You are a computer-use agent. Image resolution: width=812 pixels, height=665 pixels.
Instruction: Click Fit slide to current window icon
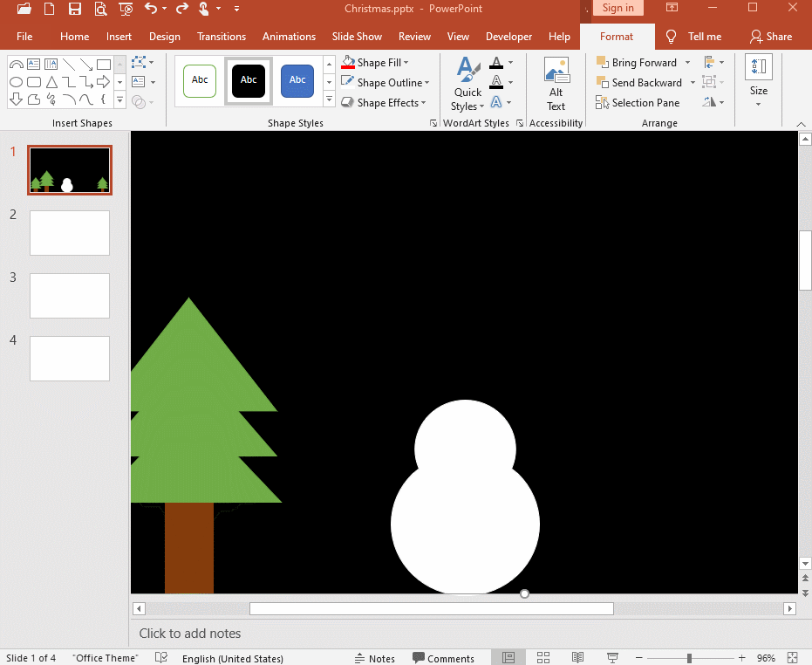792,658
